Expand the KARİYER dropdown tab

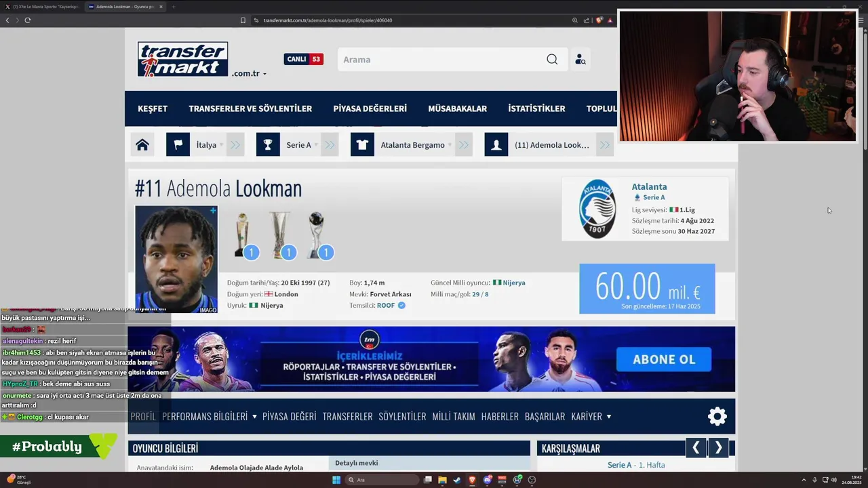[x=591, y=416]
